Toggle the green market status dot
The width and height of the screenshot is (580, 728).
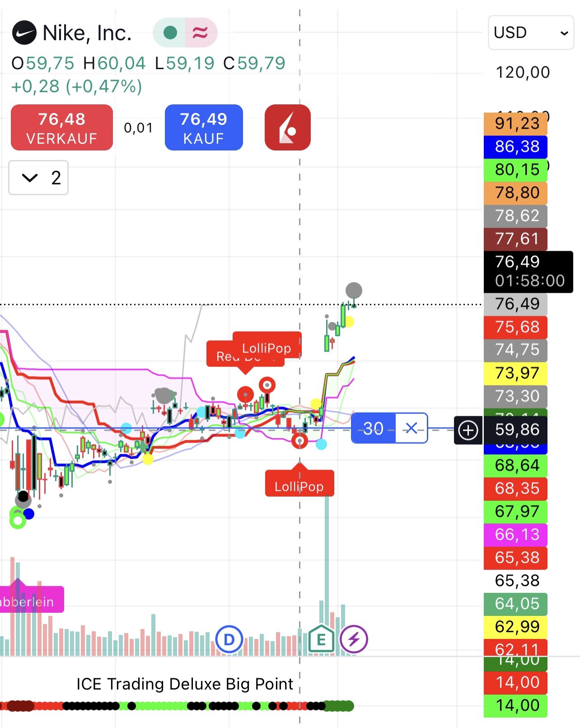point(170,33)
